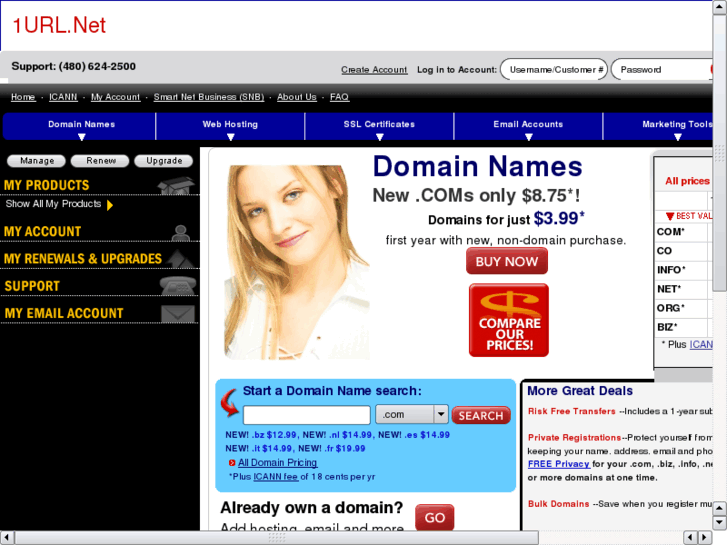The height and width of the screenshot is (545, 727).
Task: Click the red GO button
Action: 434,517
